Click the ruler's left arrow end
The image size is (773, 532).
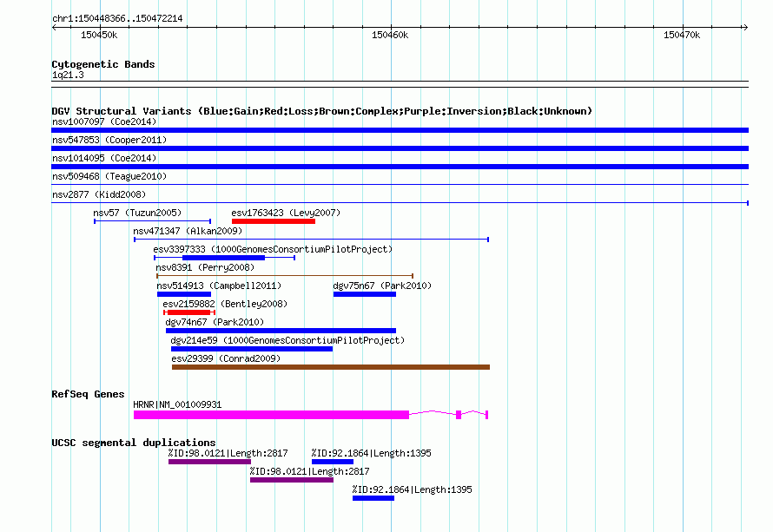[55, 27]
